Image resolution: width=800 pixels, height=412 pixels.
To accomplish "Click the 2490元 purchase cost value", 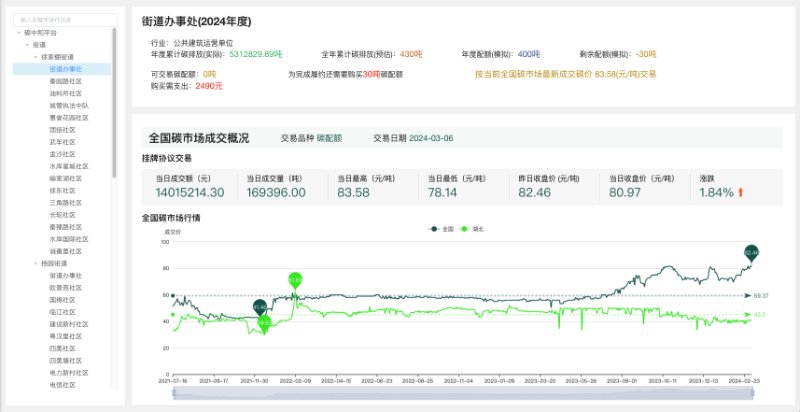I will (209, 86).
